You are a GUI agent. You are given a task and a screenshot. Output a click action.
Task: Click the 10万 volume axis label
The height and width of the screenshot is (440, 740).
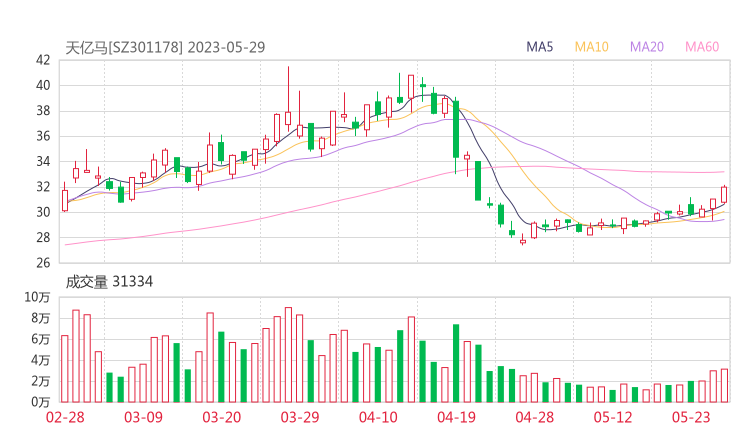point(38,297)
